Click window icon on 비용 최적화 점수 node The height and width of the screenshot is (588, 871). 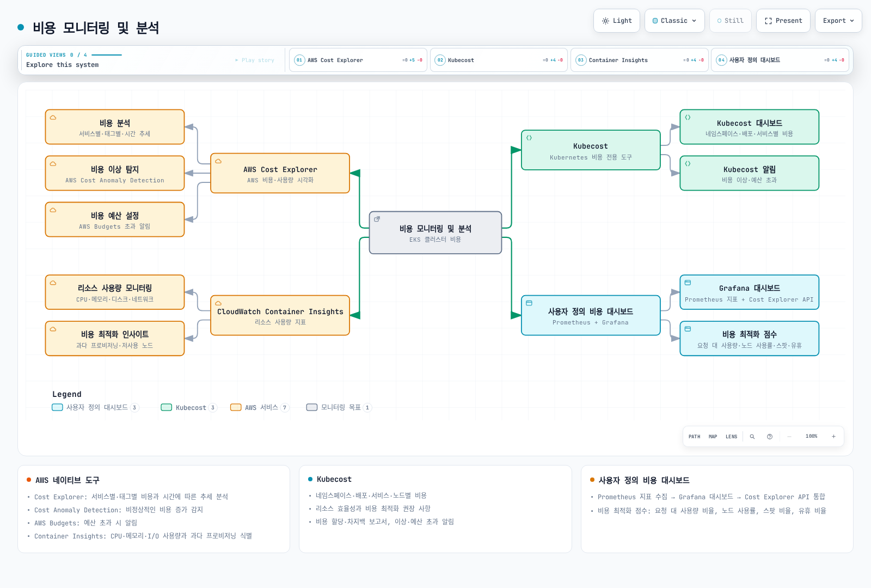(x=688, y=329)
